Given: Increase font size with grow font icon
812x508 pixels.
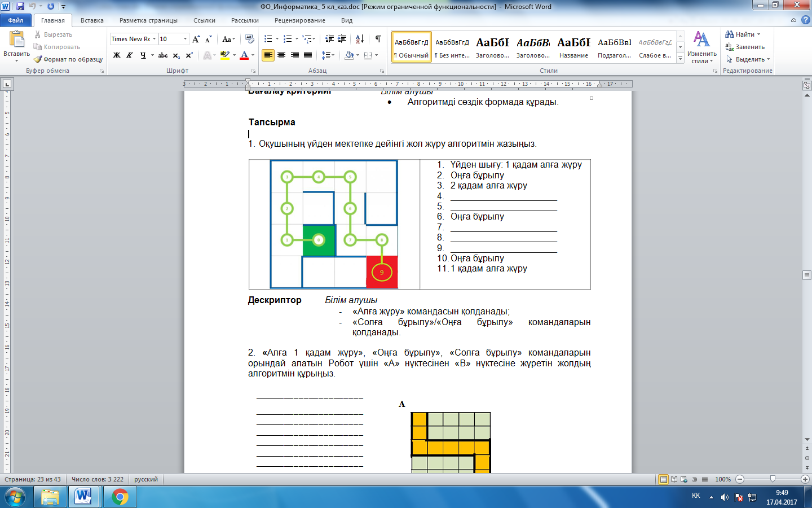Looking at the screenshot, I should click(196, 39).
